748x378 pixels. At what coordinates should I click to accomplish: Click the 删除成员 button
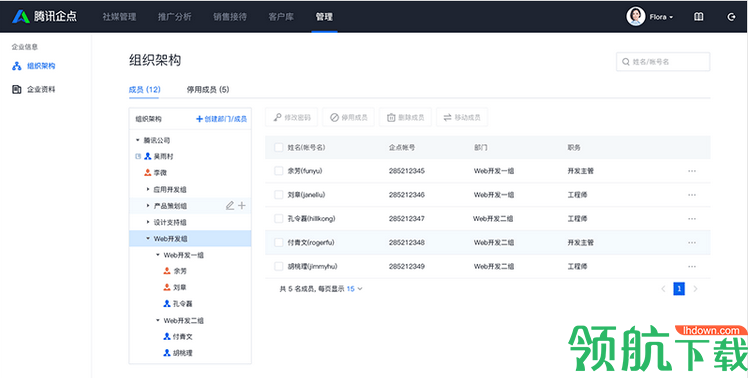[x=405, y=117]
